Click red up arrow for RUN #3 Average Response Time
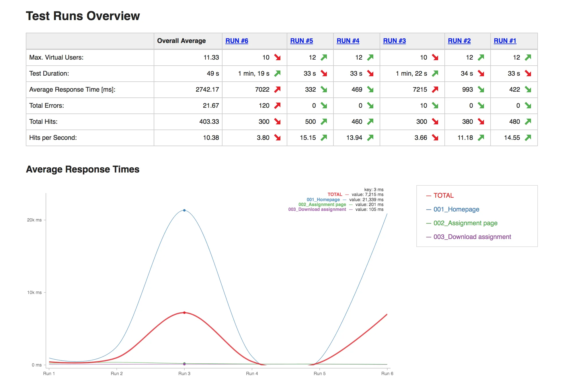Screen dimensions: 566x392 coord(435,89)
